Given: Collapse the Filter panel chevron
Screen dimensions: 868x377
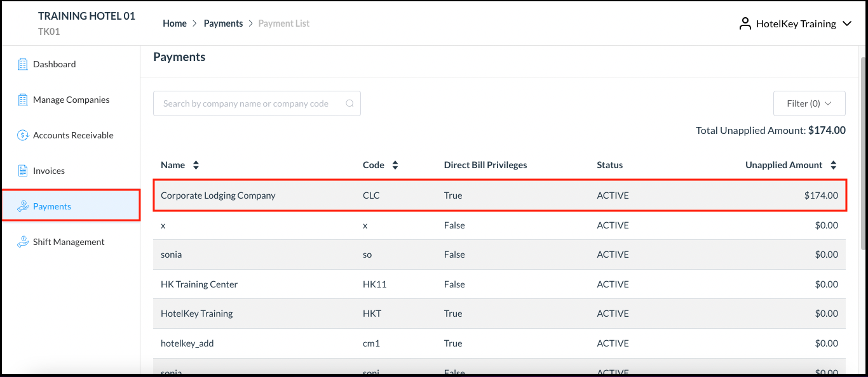Looking at the screenshot, I should (x=828, y=103).
